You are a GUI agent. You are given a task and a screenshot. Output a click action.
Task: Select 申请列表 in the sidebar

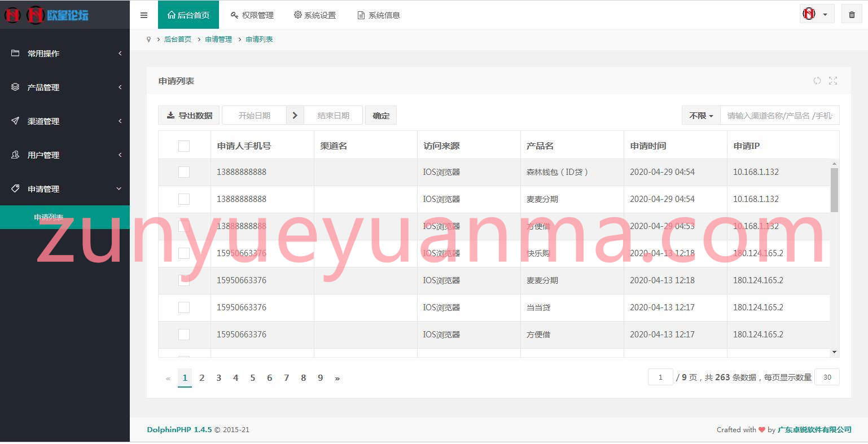[65, 217]
